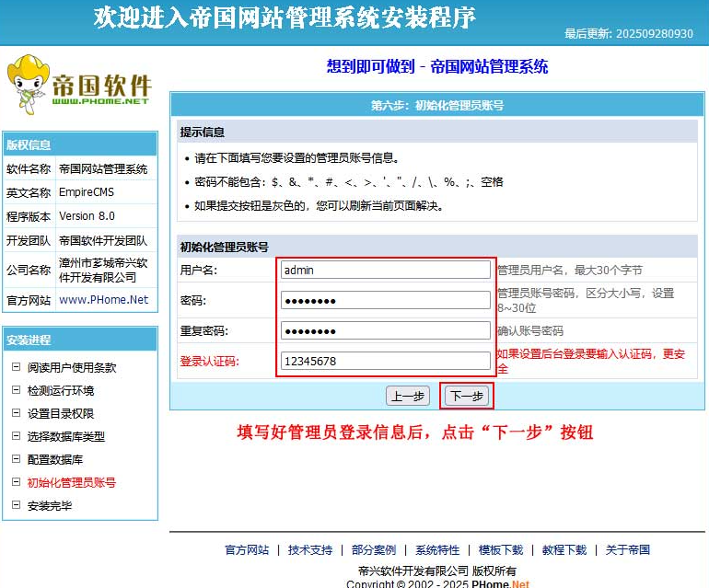709x588 pixels.
Task: Open the 关于帝国 footer link
Action: (x=628, y=549)
